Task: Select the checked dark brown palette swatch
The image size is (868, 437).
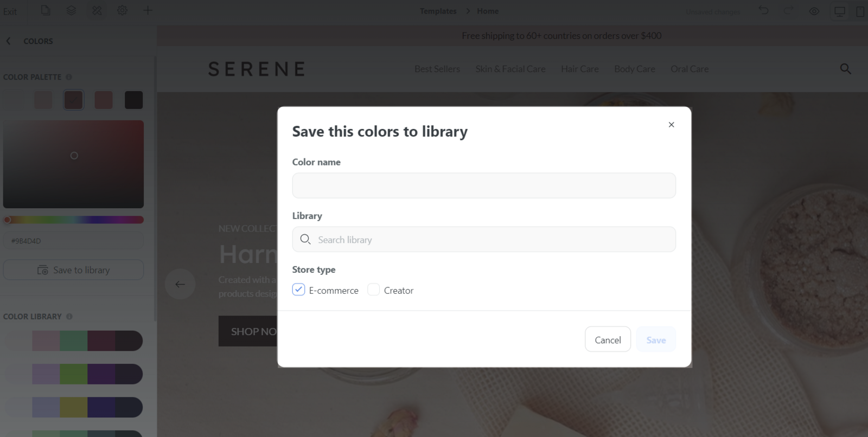Action: click(x=73, y=100)
